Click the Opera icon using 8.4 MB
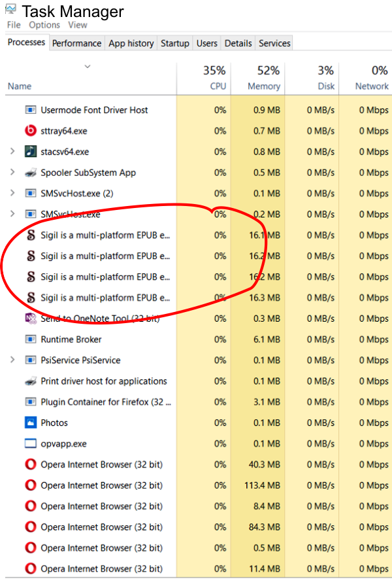The height and width of the screenshot is (588, 392). click(30, 506)
